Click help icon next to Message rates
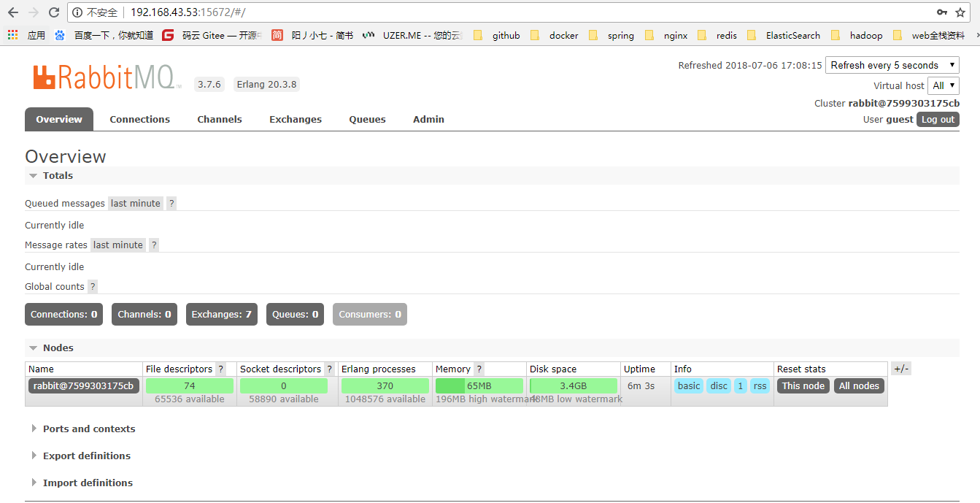Screen dimensions: 980x503 point(154,245)
